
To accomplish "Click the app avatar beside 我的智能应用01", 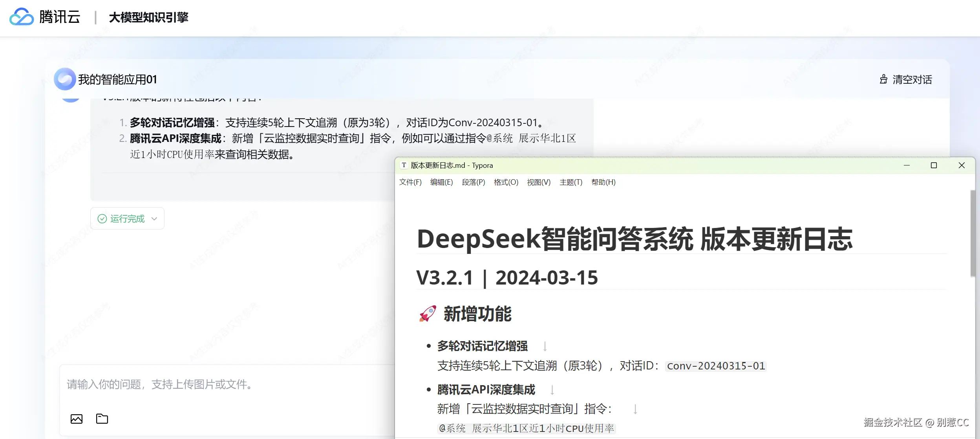I will pyautogui.click(x=65, y=79).
